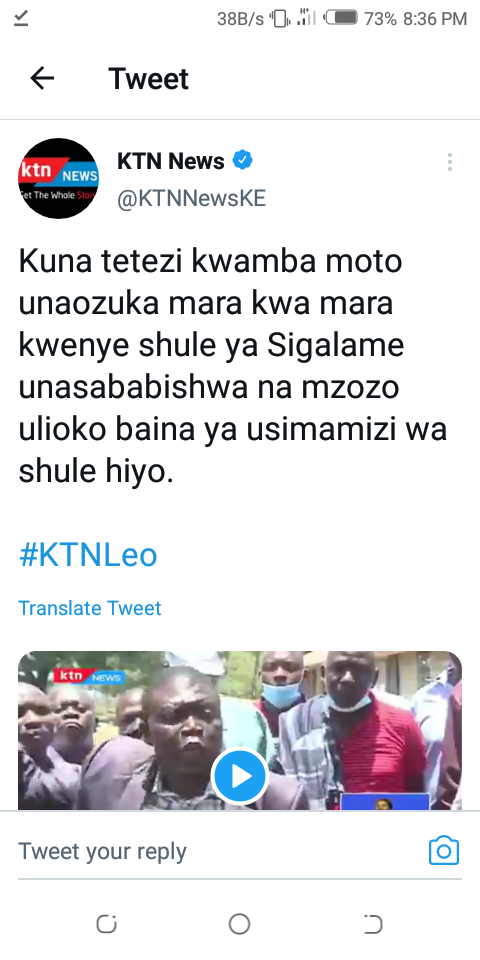Click the blue verified badge
The image size is (480, 960).
(x=242, y=160)
